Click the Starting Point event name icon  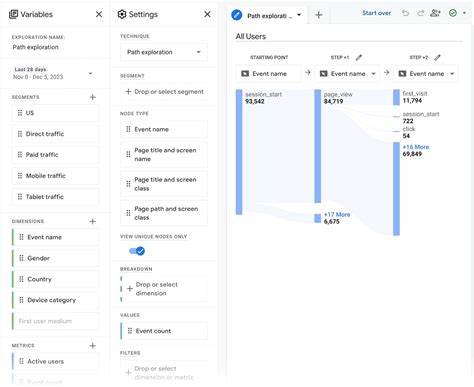pyautogui.click(x=245, y=74)
